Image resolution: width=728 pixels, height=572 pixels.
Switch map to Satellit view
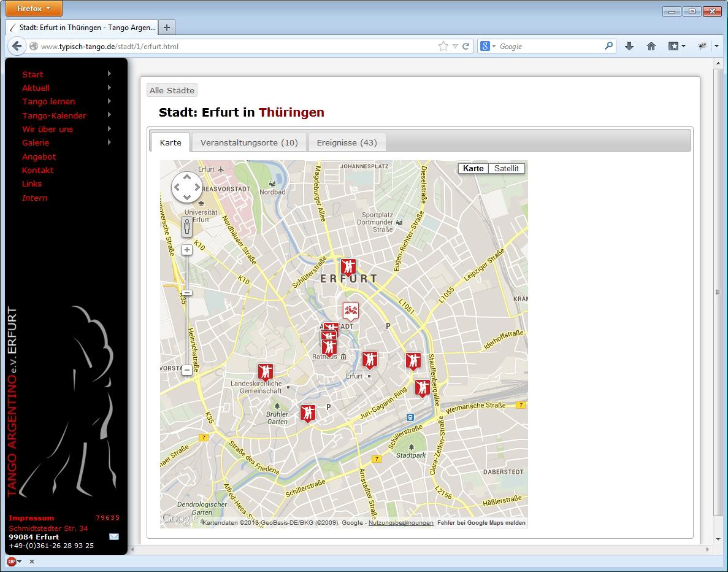click(x=506, y=168)
